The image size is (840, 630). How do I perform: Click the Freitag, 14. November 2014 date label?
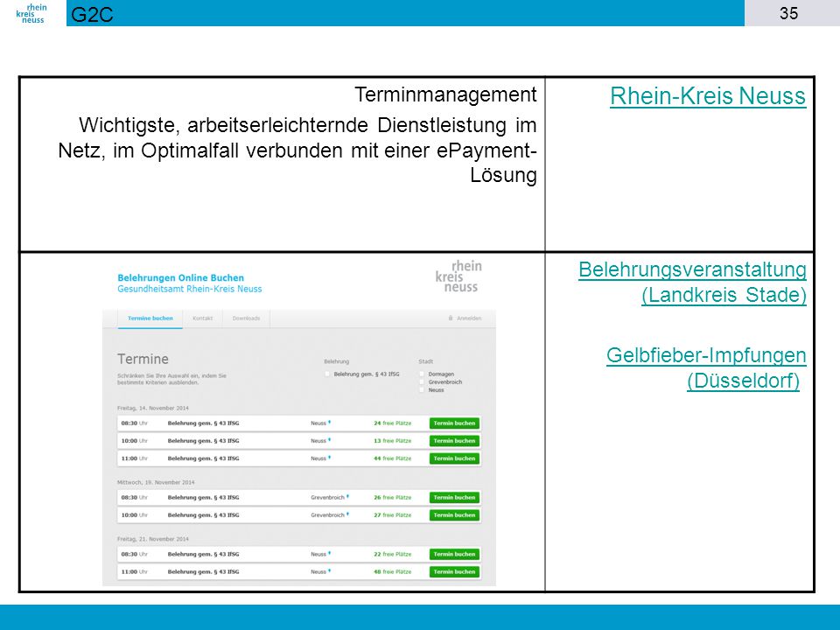[152, 409]
